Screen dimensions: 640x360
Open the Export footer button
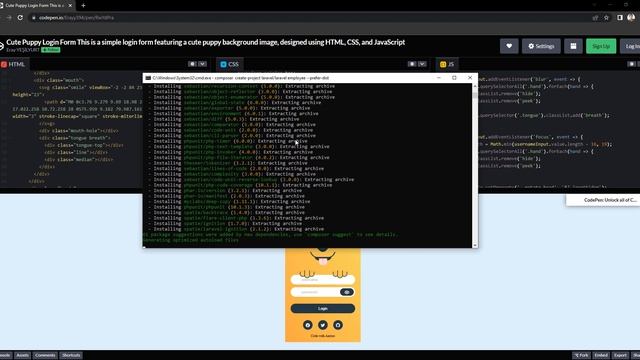(x=620, y=356)
